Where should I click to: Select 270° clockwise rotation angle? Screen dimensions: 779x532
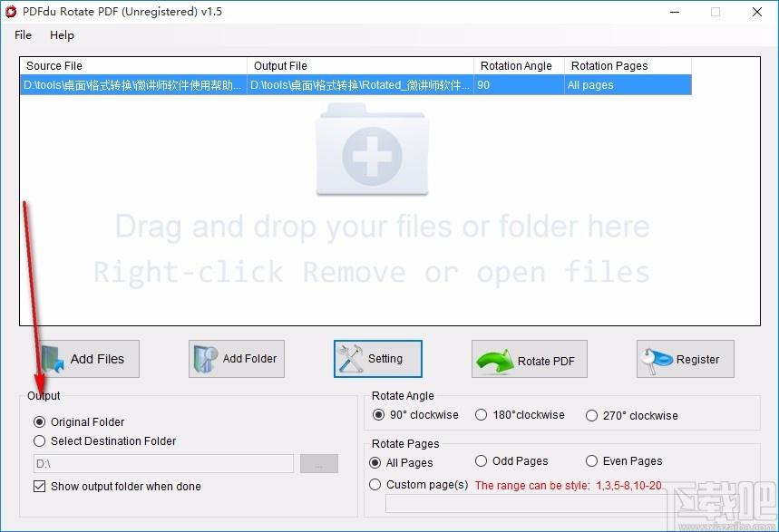coord(591,416)
